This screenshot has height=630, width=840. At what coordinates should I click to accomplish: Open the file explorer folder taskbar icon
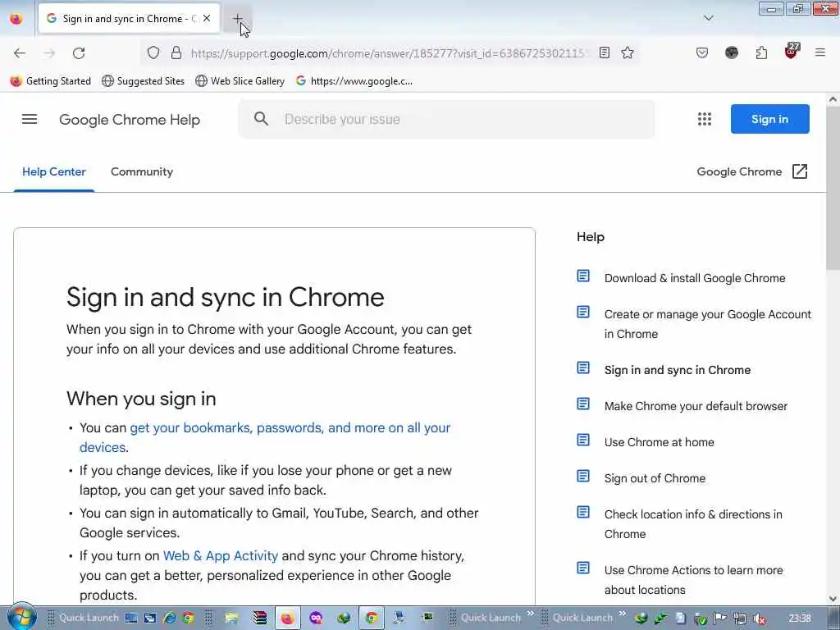(231, 619)
